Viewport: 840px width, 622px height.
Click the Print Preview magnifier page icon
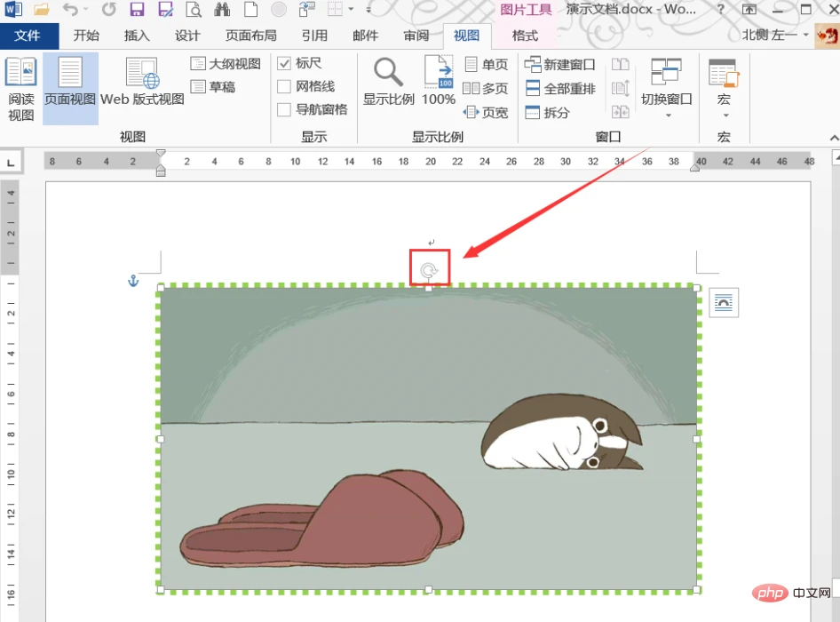point(194,9)
